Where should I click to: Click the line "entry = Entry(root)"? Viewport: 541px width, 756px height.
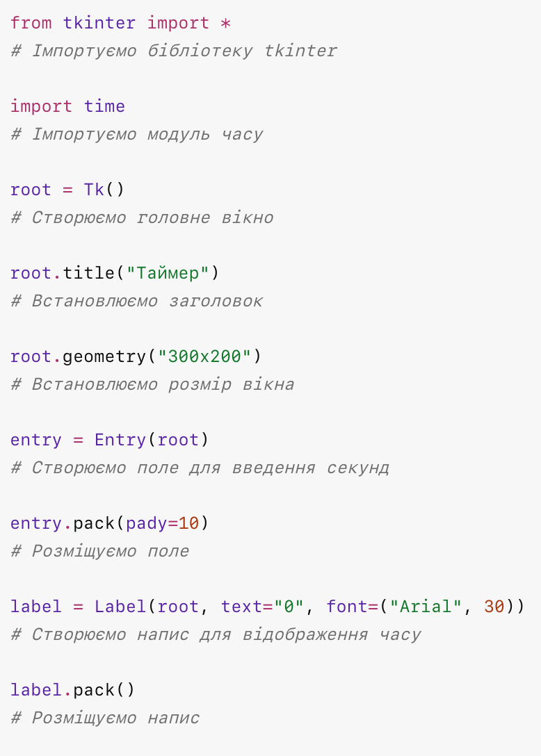coord(110,440)
